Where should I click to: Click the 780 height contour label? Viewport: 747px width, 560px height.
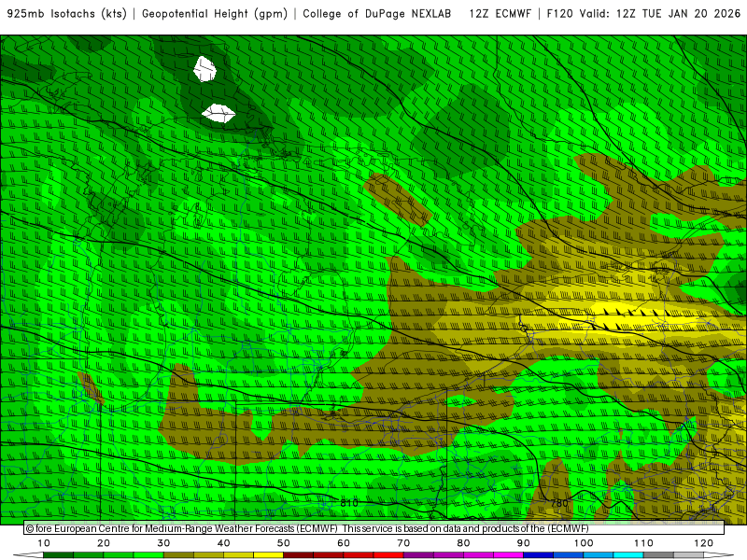tap(559, 503)
